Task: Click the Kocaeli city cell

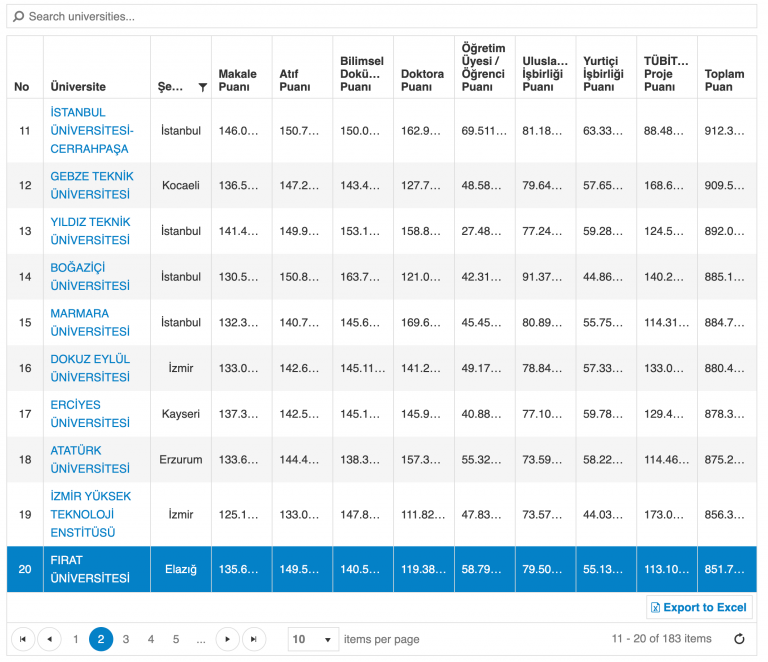Action: pos(181,186)
